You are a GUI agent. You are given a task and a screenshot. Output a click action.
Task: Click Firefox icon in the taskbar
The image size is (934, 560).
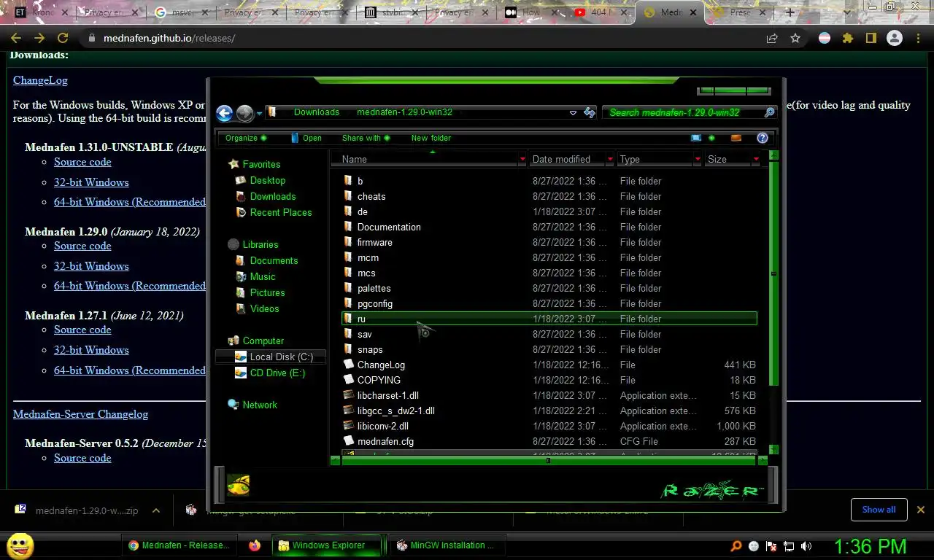255,545
